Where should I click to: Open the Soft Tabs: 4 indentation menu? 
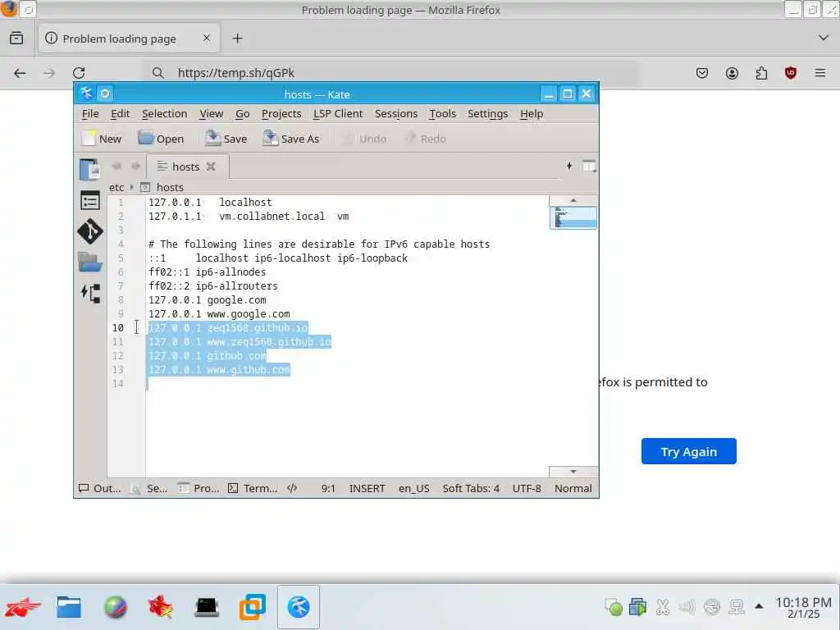[471, 489]
